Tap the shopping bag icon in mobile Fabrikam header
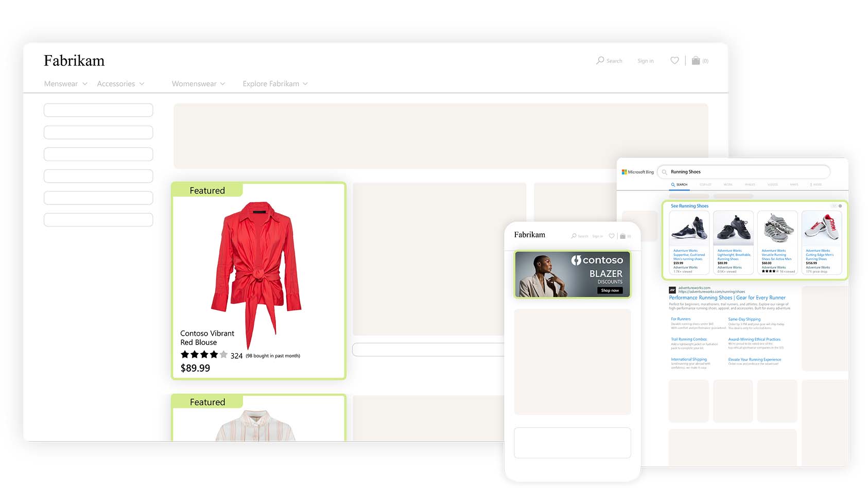Image resolution: width=868 pixels, height=488 pixels. tap(622, 236)
